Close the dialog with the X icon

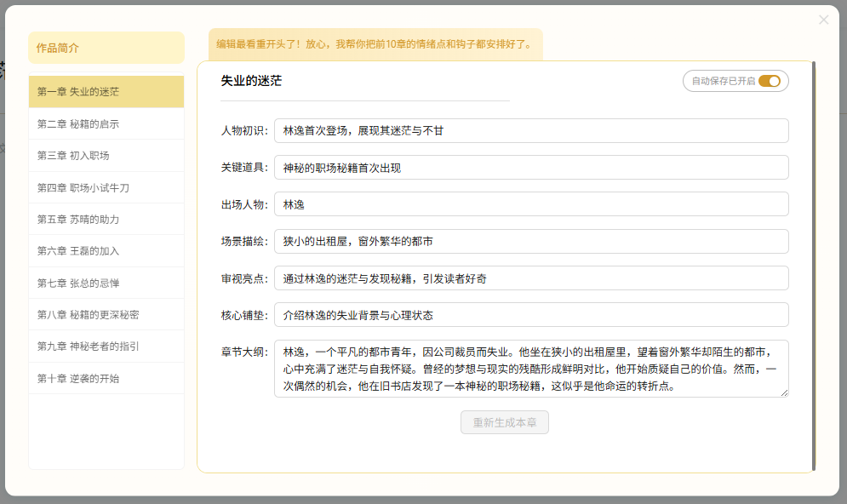click(823, 20)
